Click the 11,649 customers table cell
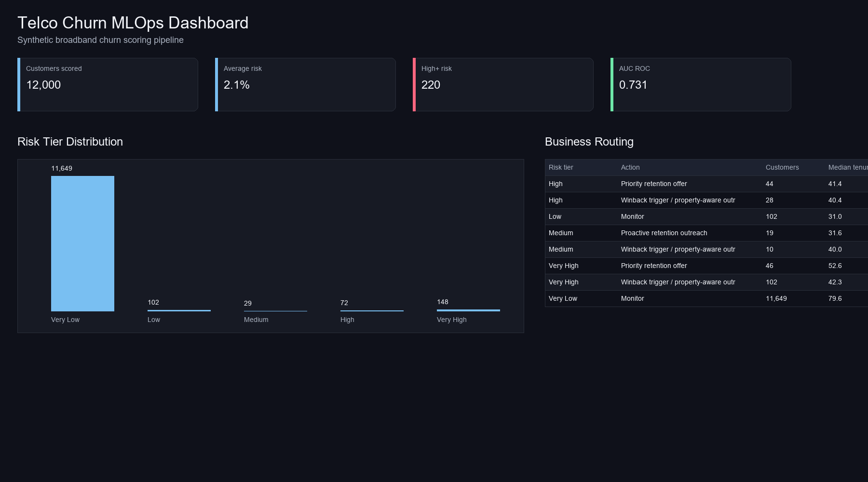868x482 pixels. point(776,298)
